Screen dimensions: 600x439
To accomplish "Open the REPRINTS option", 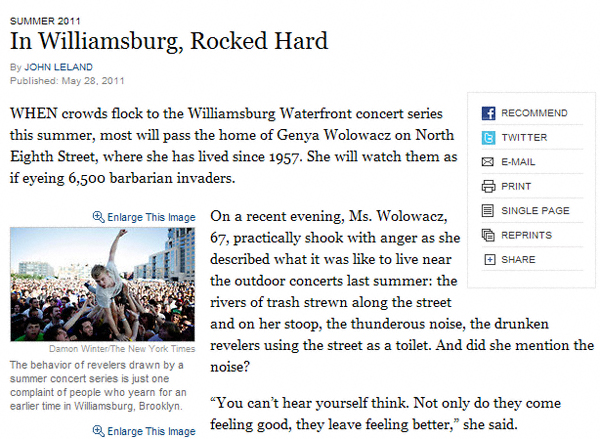I will [527, 235].
